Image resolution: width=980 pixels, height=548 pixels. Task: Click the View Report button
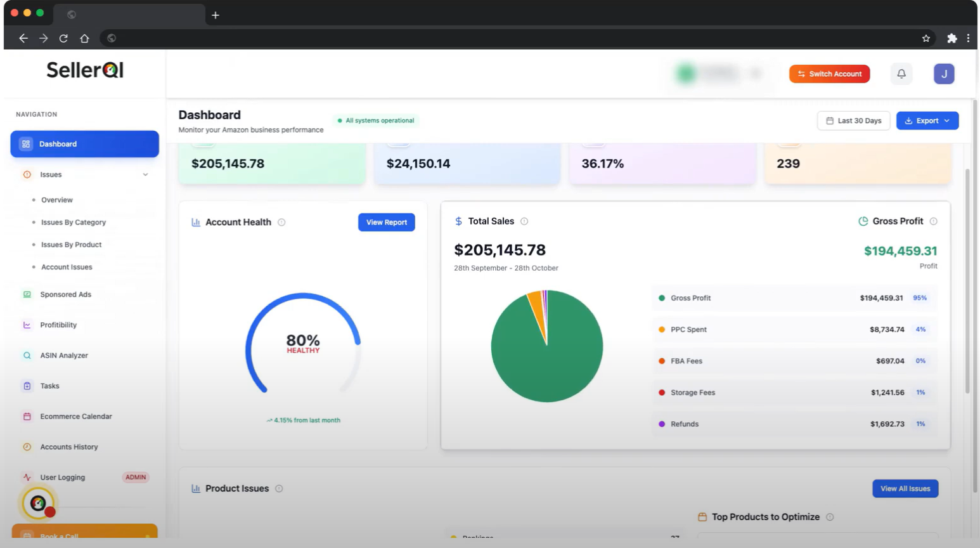(x=386, y=222)
